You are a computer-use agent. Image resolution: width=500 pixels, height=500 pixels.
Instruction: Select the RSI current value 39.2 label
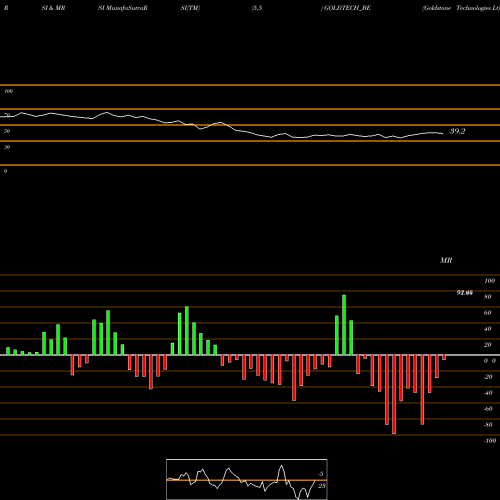[x=457, y=131]
